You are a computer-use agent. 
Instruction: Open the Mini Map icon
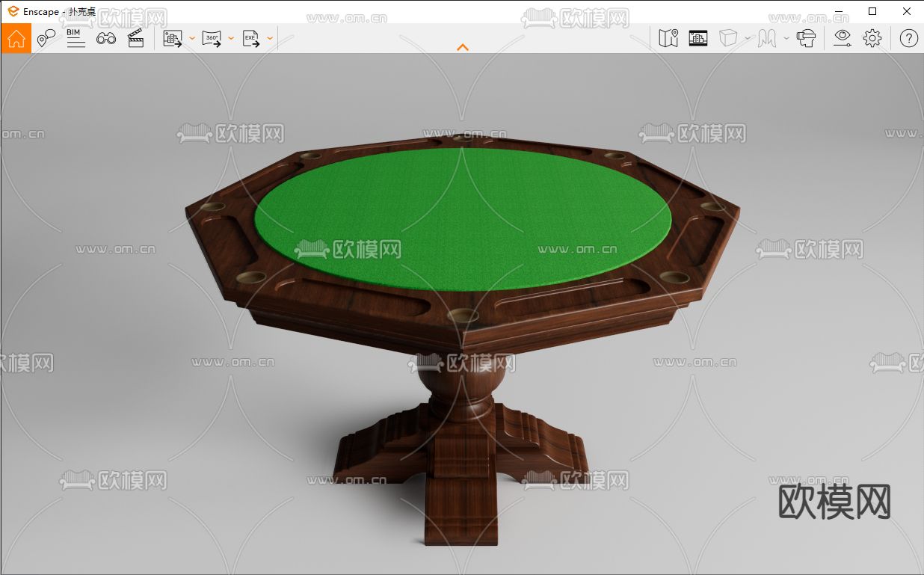click(668, 38)
